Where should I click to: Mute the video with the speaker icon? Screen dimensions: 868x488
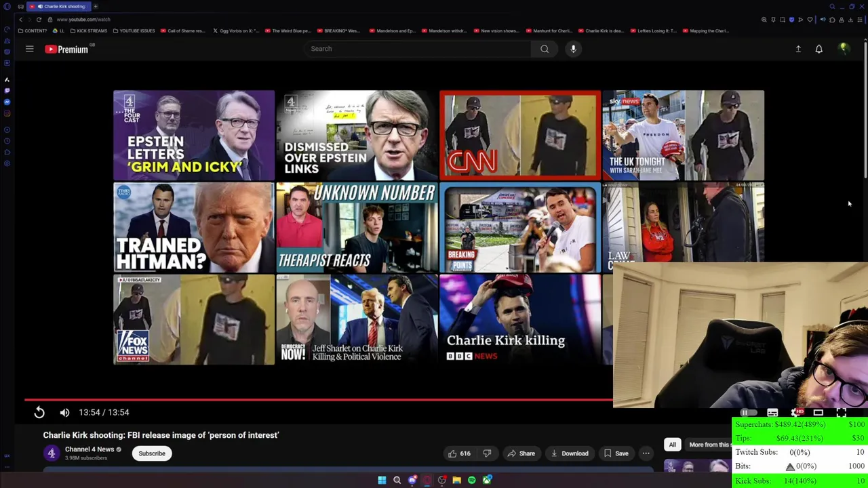[x=64, y=412]
